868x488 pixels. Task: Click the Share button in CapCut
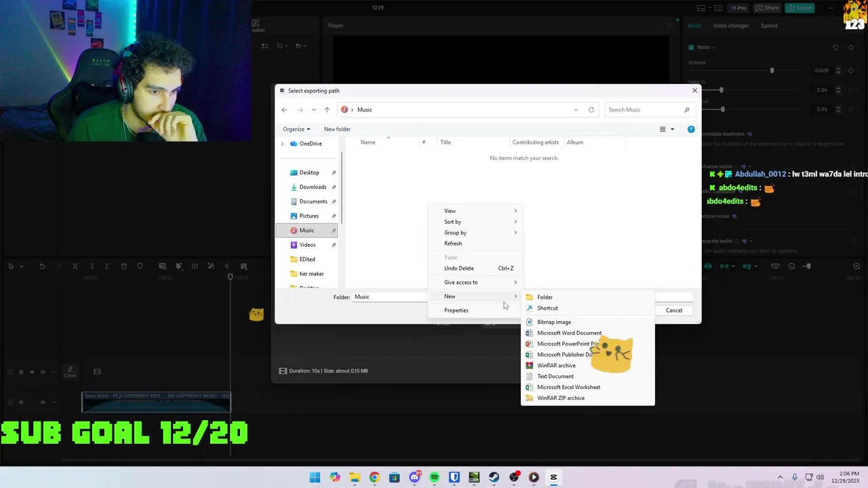point(767,8)
